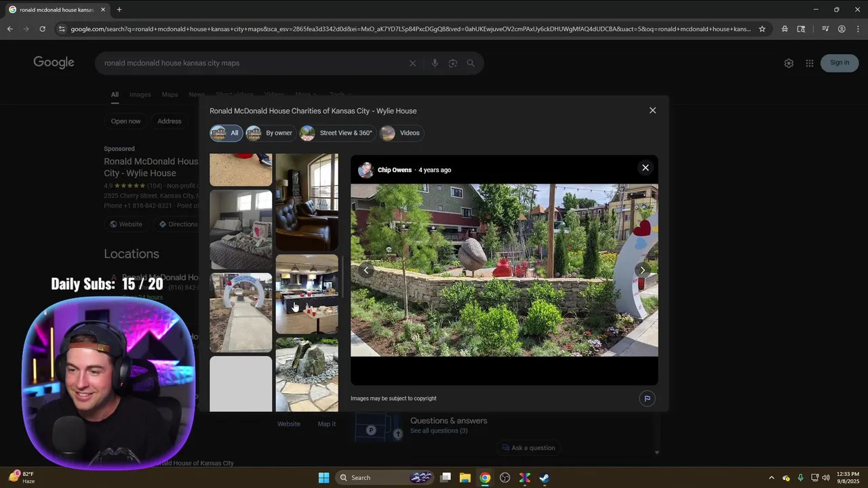Click the Sign in button
The height and width of the screenshot is (488, 868).
point(840,63)
